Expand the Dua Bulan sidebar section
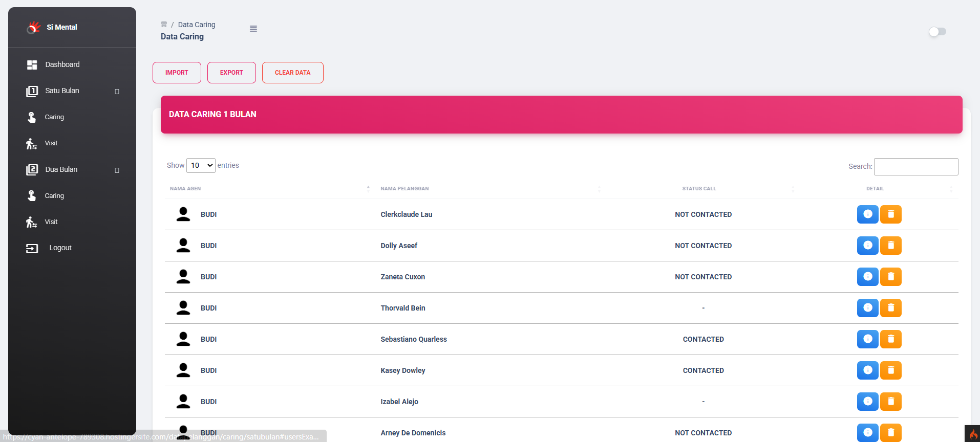This screenshot has height=442, width=980. (x=72, y=170)
